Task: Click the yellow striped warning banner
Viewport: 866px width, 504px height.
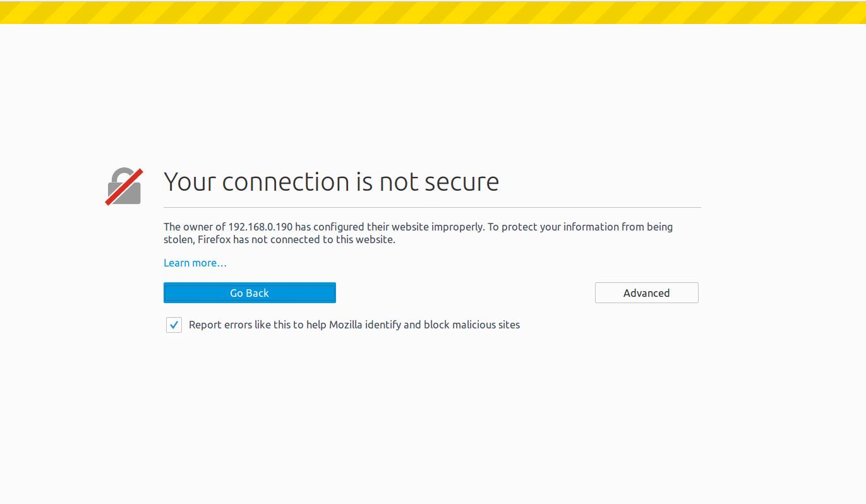Action: tap(433, 13)
